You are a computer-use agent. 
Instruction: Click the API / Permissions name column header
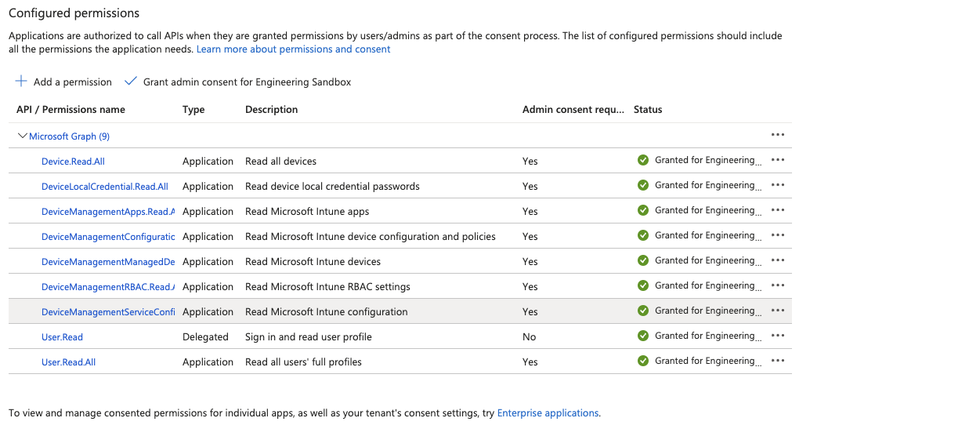pyautogui.click(x=71, y=110)
